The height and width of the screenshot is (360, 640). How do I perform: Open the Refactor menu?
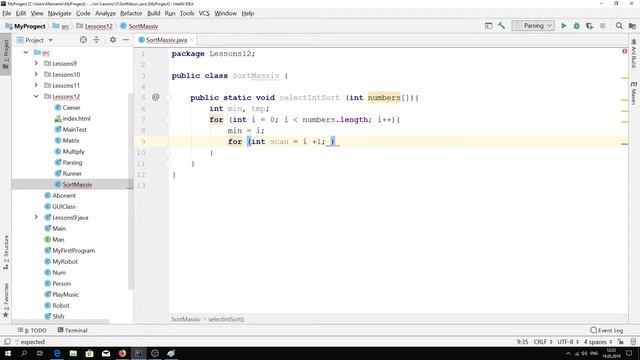131,13
